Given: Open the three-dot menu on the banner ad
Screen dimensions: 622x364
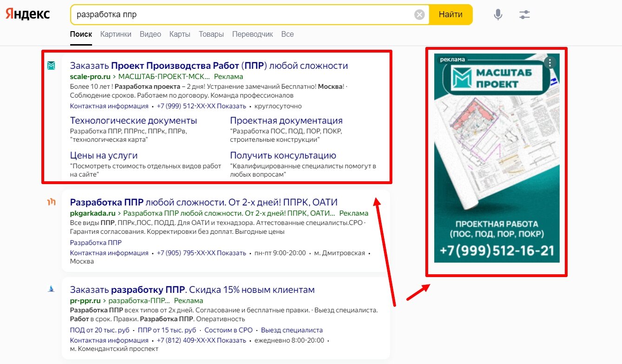Looking at the screenshot, I should click(550, 63).
